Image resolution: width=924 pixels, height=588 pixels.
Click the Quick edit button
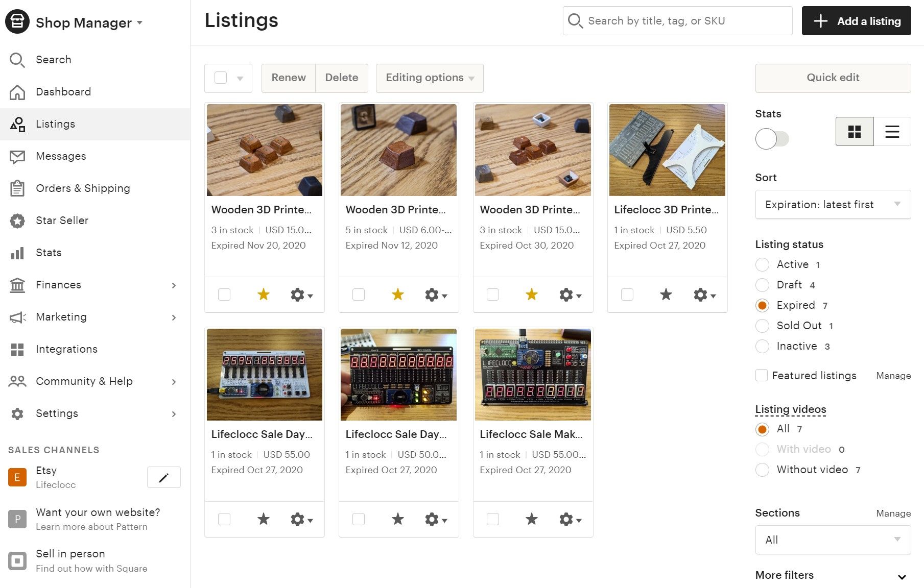click(x=833, y=78)
